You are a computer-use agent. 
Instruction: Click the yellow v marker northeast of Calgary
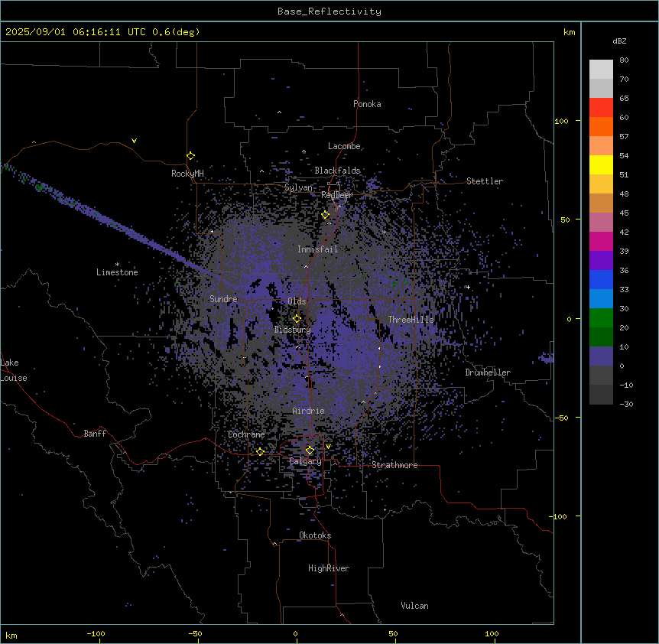coord(328,447)
